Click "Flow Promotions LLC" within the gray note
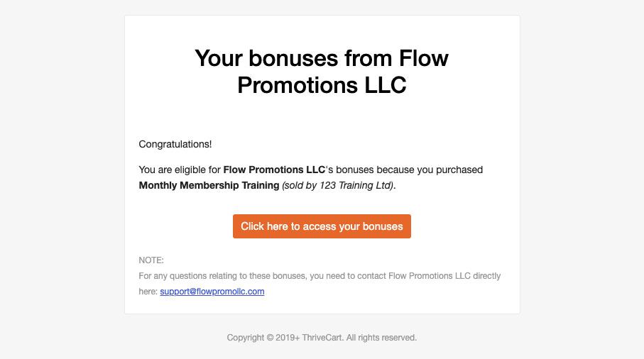 pyautogui.click(x=429, y=276)
